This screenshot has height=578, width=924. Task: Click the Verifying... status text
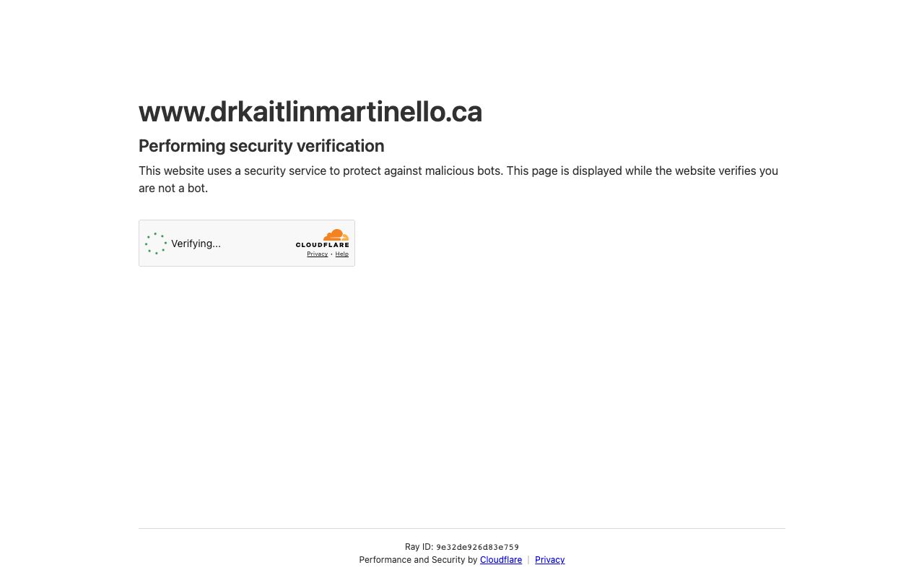(196, 243)
